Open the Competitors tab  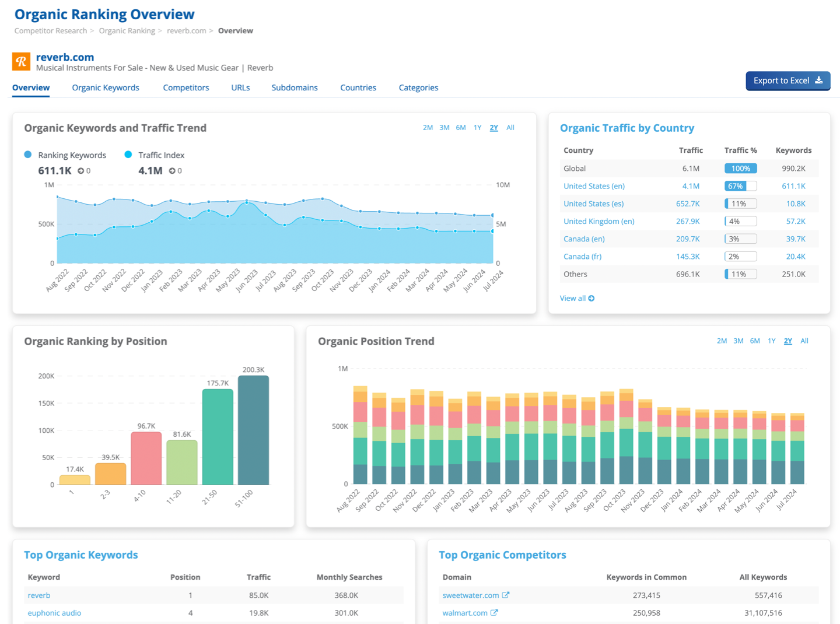(x=186, y=87)
